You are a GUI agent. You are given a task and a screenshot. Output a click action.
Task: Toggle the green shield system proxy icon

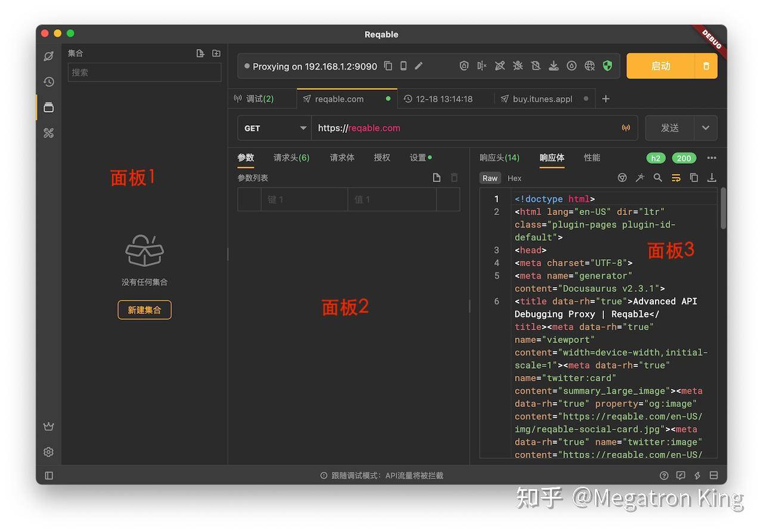coord(607,66)
